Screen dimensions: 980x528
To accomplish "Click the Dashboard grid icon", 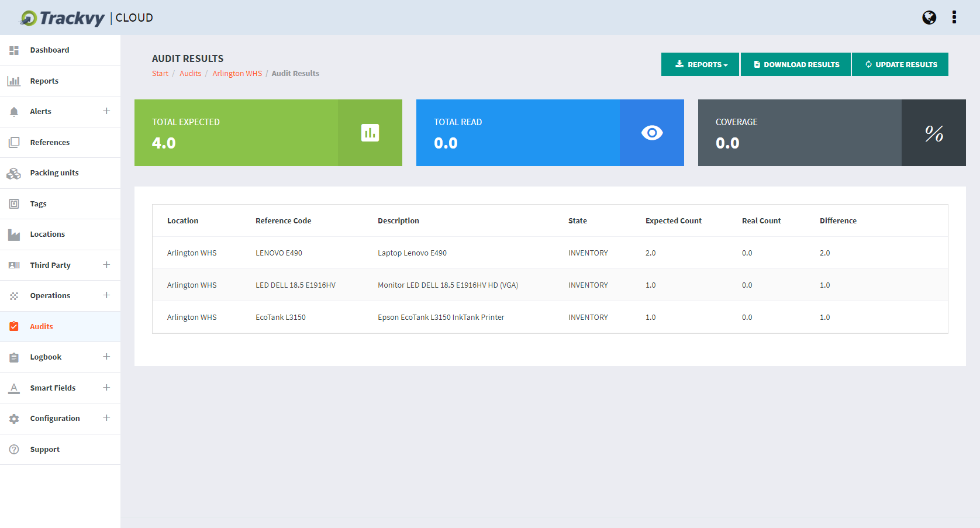I will coord(14,50).
